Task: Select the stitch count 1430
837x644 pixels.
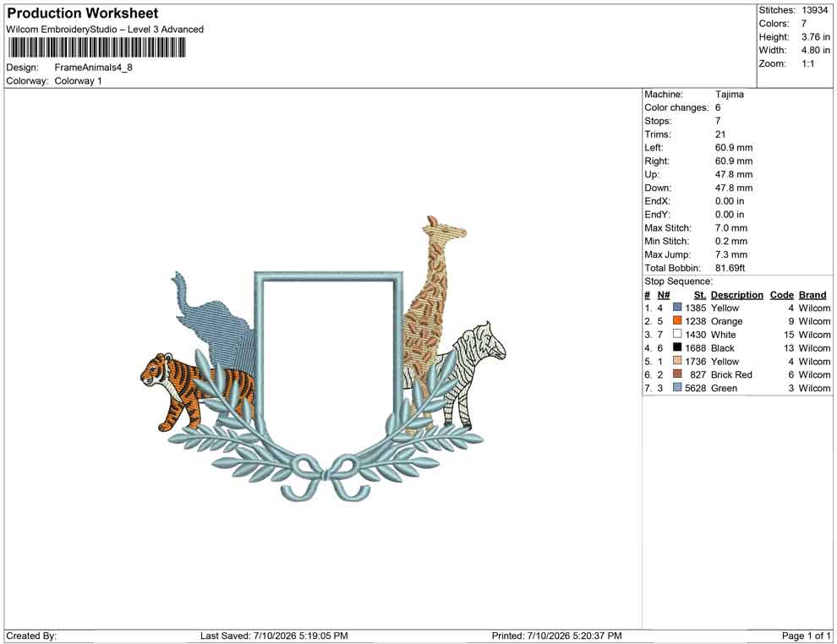Action: click(x=696, y=335)
